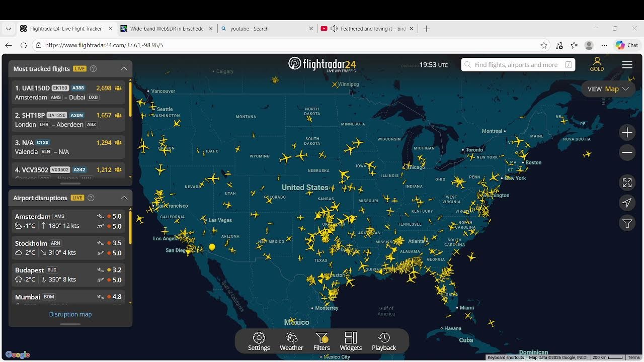This screenshot has height=362, width=644.
Task: Click the Most tracked flights scrollbar
Action: click(x=130, y=99)
